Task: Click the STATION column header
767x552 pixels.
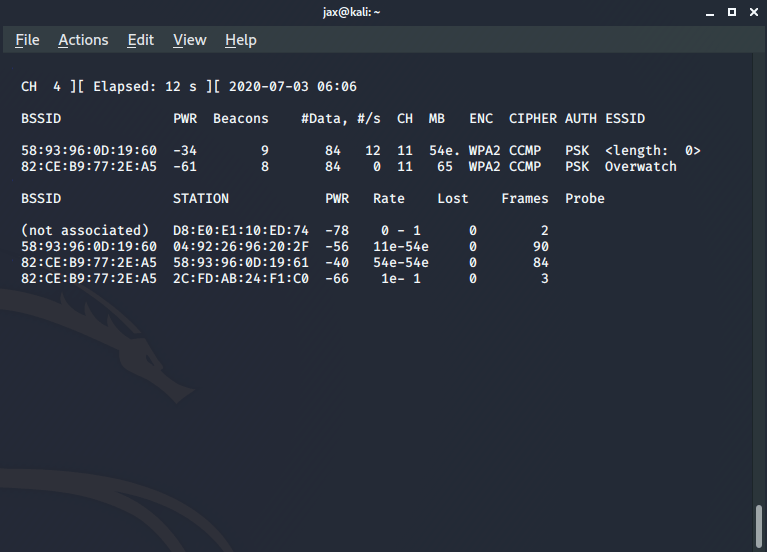Action: click(x=201, y=199)
